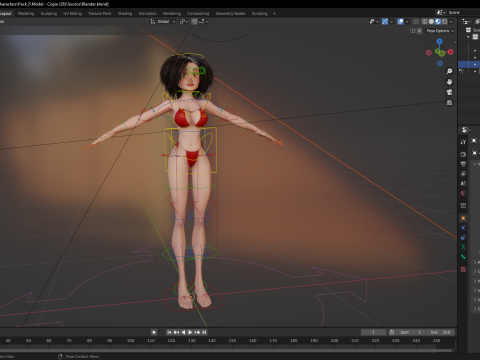Expand the highlighted blue outliner row

tap(475, 64)
